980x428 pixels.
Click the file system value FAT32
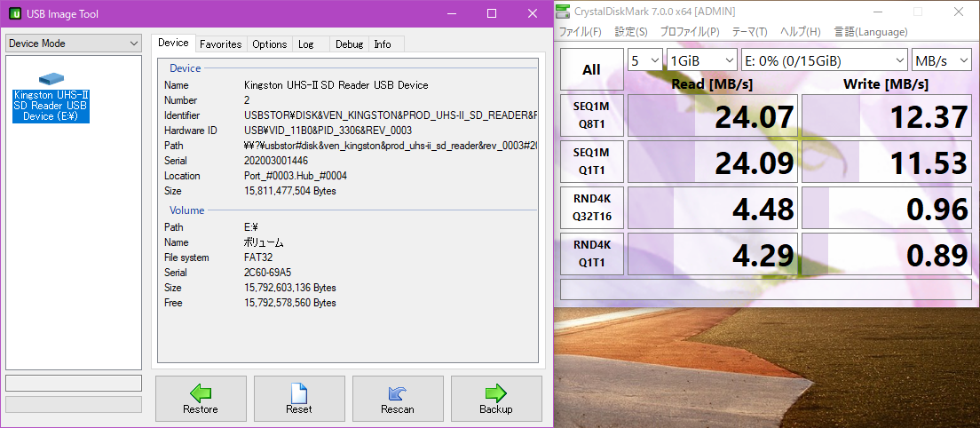[x=258, y=258]
